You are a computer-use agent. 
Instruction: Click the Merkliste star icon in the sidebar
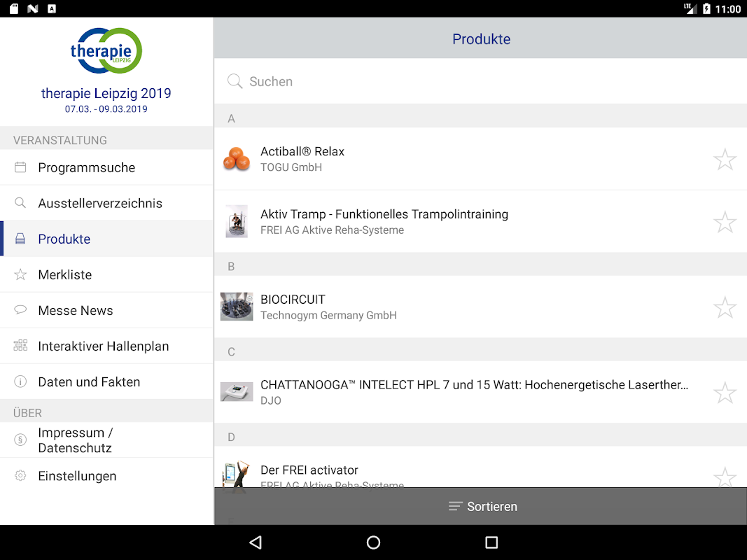tap(20, 274)
